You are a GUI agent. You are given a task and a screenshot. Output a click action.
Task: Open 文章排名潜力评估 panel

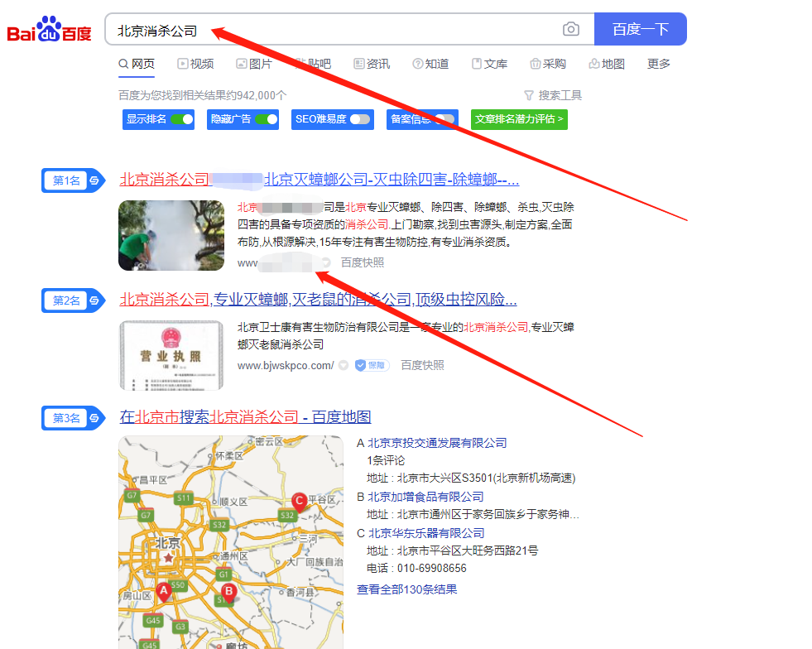(x=519, y=119)
